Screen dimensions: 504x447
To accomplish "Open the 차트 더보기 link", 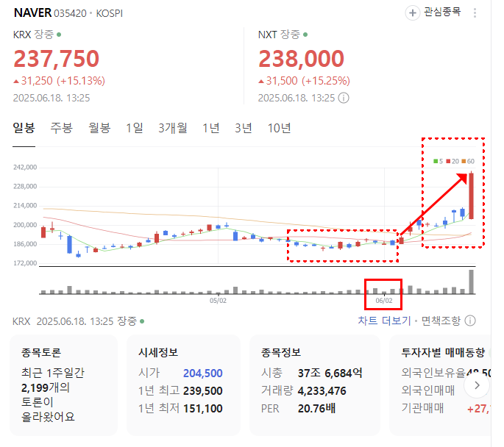I will pos(384,321).
